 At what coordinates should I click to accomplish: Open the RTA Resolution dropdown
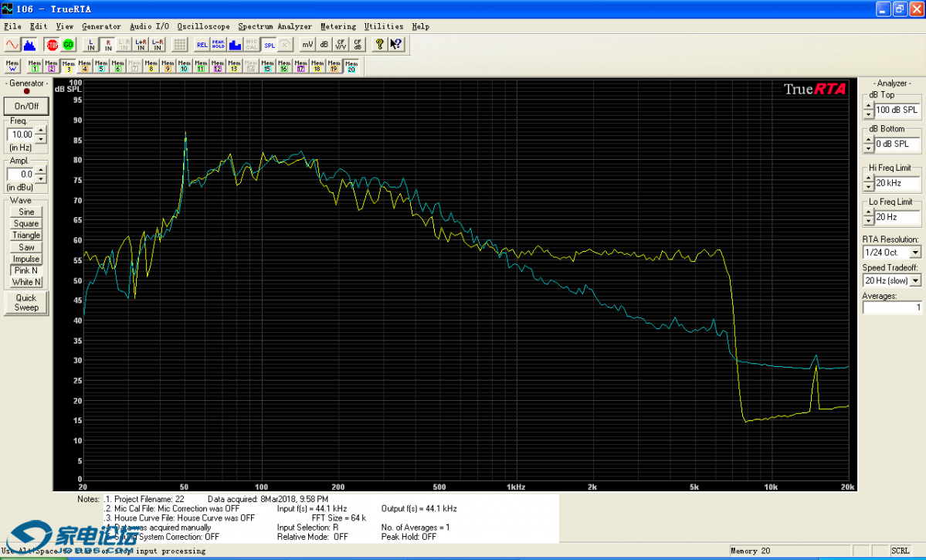coord(915,253)
